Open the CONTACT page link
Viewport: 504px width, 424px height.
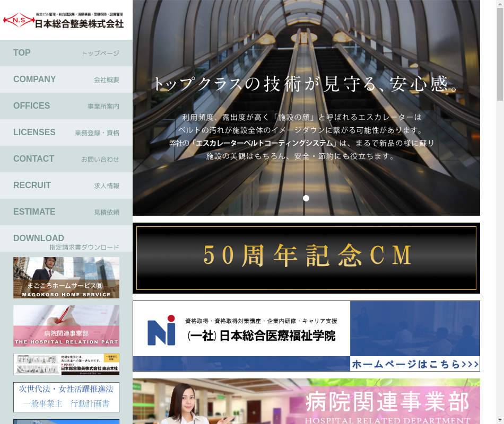[66, 159]
